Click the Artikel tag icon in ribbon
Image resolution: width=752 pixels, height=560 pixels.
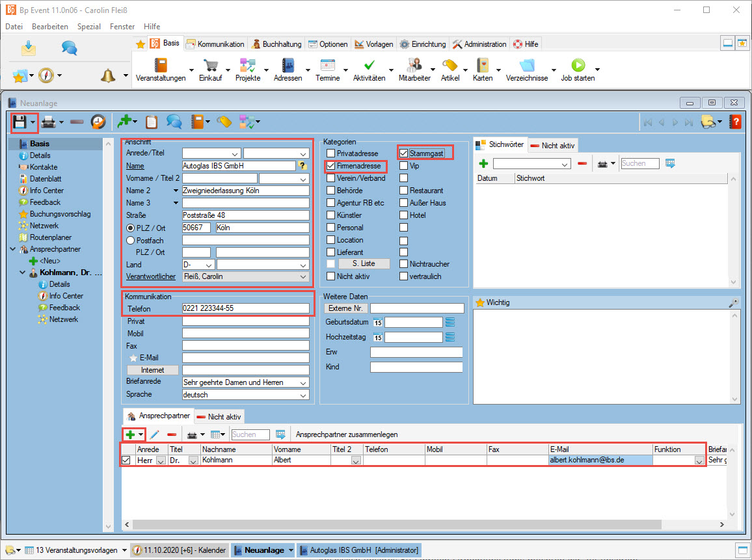point(450,65)
